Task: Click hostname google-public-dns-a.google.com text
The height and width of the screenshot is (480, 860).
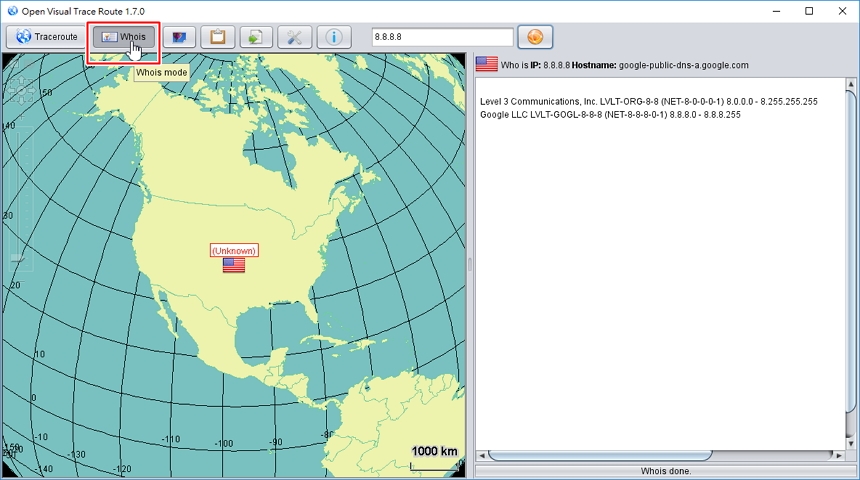Action: click(683, 65)
